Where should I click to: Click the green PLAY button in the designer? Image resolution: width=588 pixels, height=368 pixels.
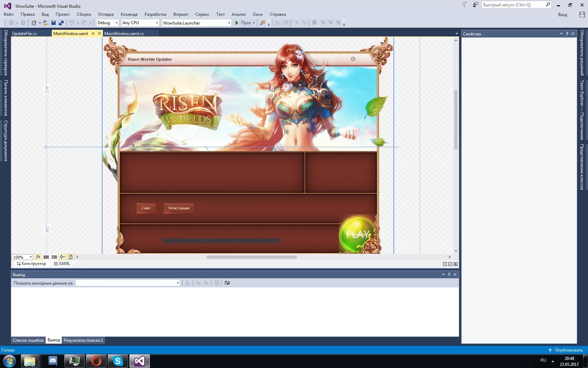(x=357, y=234)
